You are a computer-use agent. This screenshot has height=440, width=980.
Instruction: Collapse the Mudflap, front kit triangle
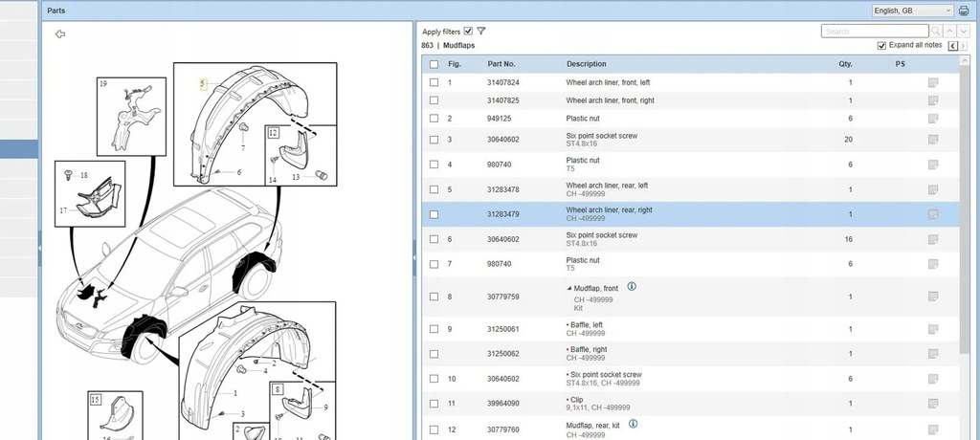pyautogui.click(x=569, y=289)
